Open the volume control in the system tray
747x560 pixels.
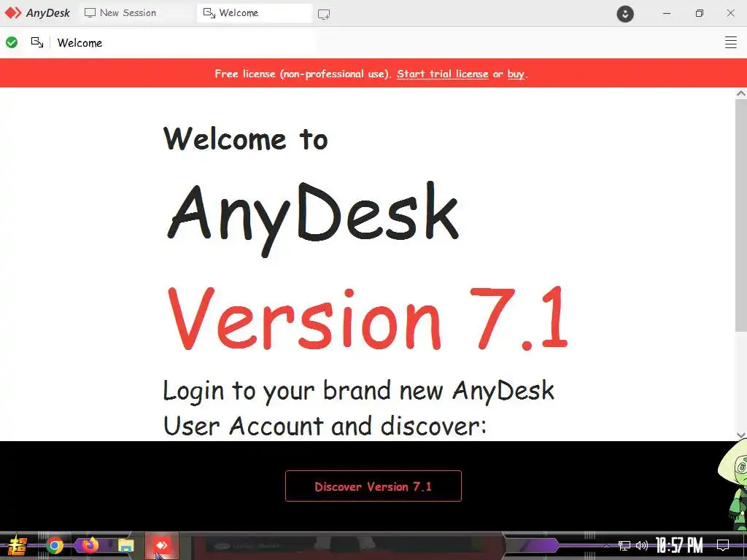click(x=642, y=545)
